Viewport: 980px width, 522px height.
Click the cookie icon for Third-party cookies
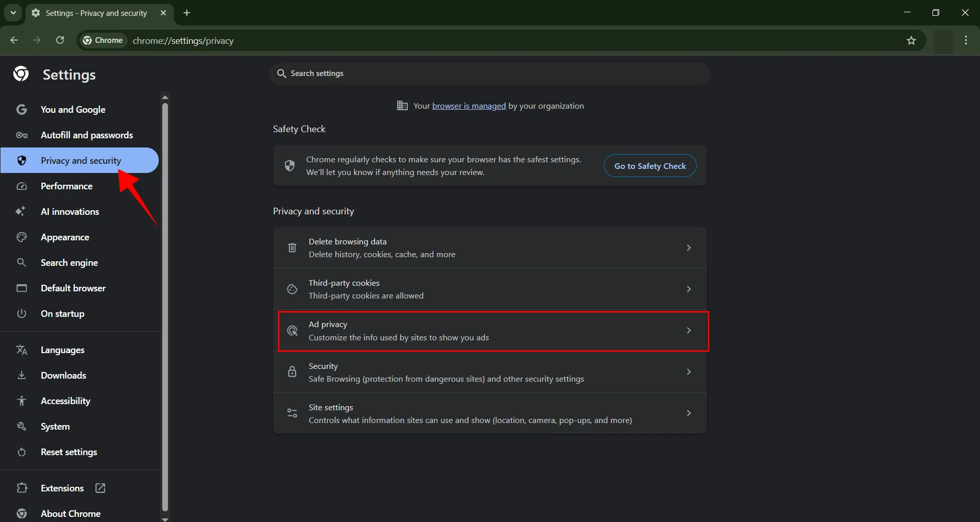click(x=292, y=289)
